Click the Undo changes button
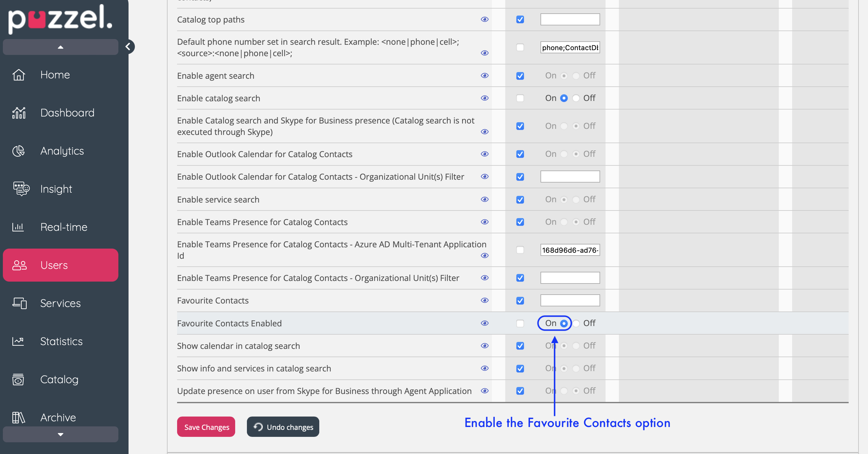The height and width of the screenshot is (454, 868). 283,427
